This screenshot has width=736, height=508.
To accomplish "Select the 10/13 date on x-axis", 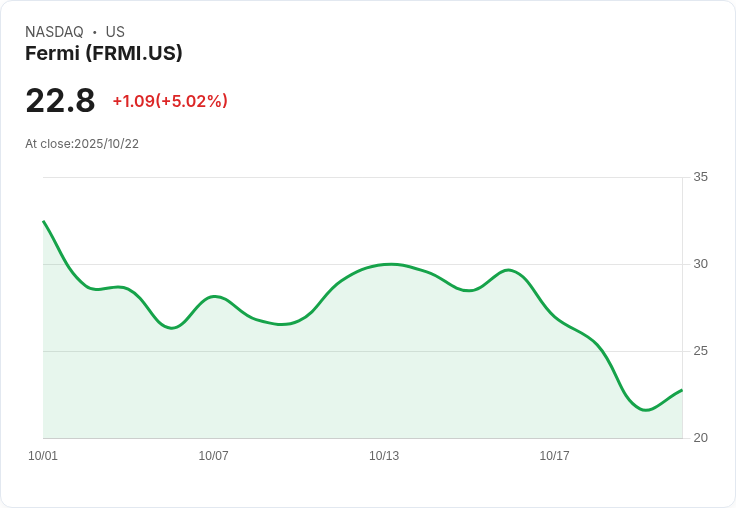I will (384, 456).
